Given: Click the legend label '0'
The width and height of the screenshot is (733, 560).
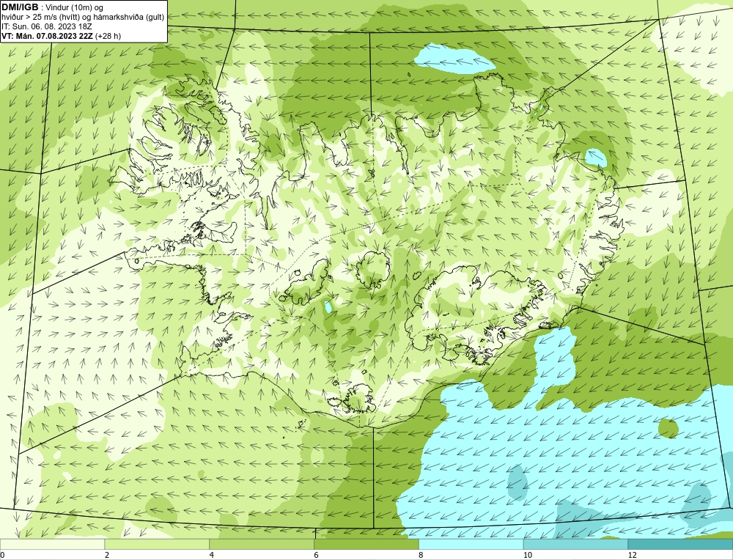Looking at the screenshot, I should 2,555.
